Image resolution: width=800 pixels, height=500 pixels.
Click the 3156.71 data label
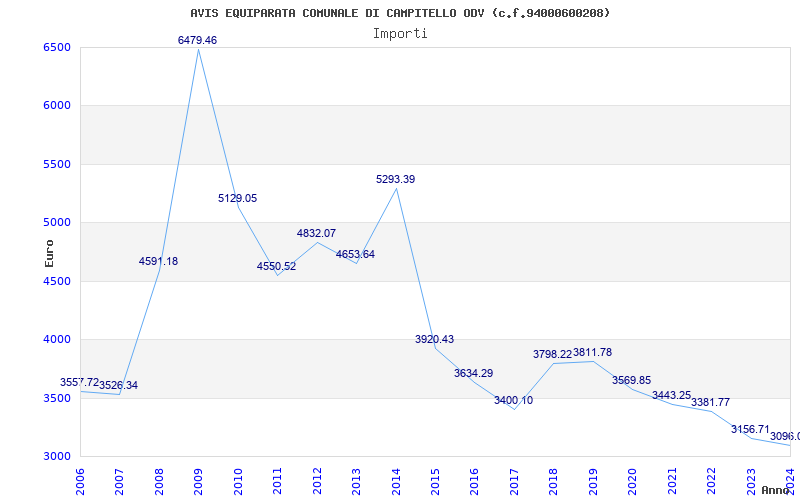coord(750,429)
